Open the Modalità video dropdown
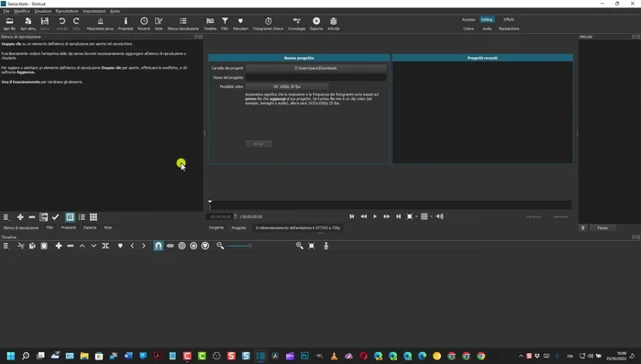641x364 pixels. point(286,86)
